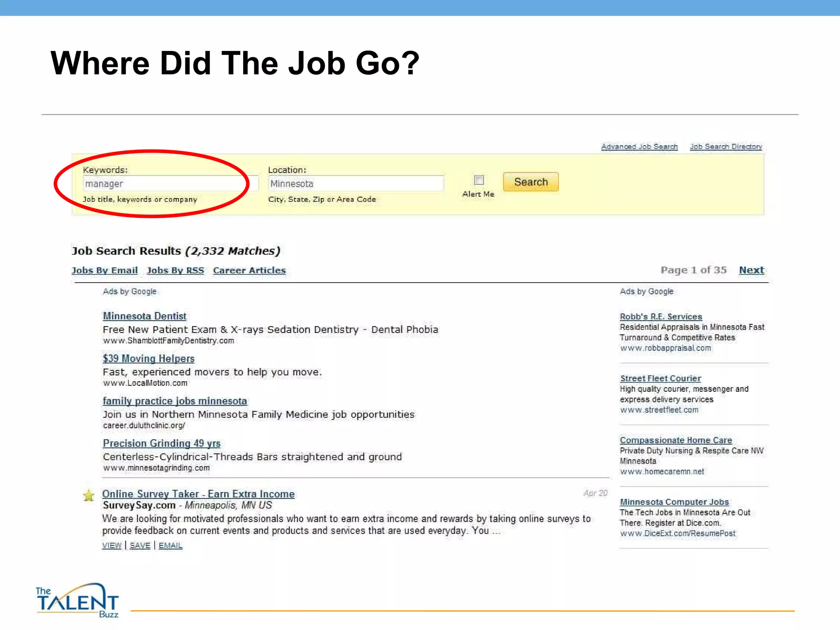The width and height of the screenshot is (840, 630).
Task: Open the $39 Moving Helpers ad
Action: pyautogui.click(x=148, y=358)
